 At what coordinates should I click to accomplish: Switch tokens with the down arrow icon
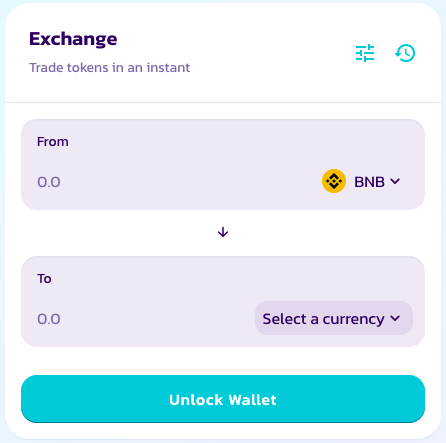[x=223, y=232]
